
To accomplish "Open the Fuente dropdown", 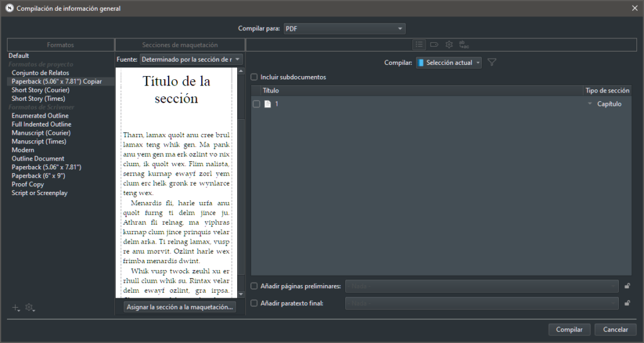I will click(191, 59).
